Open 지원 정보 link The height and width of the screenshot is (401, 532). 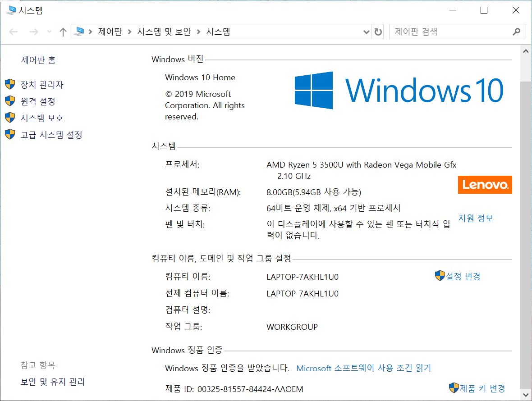click(x=476, y=218)
